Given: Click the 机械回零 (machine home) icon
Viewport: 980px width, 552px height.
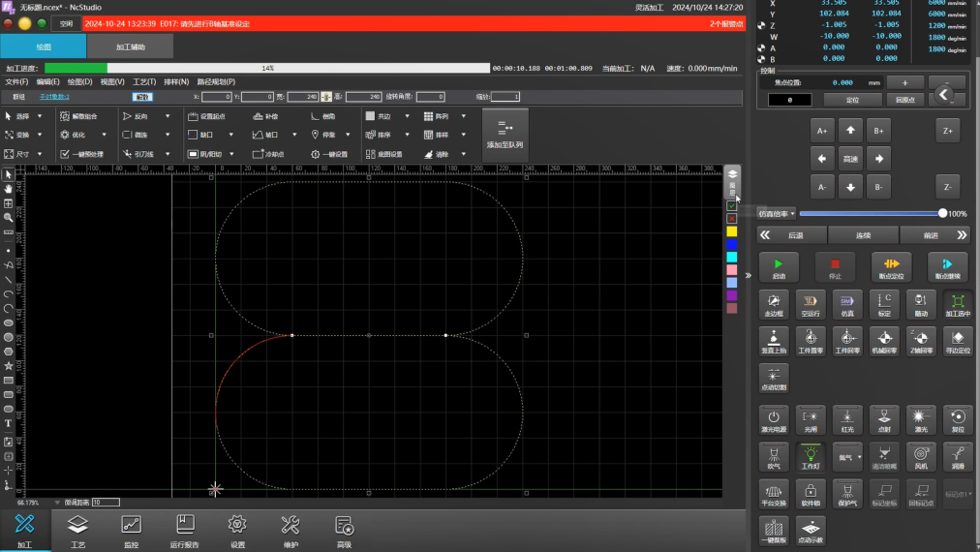Looking at the screenshot, I should pos(884,341).
